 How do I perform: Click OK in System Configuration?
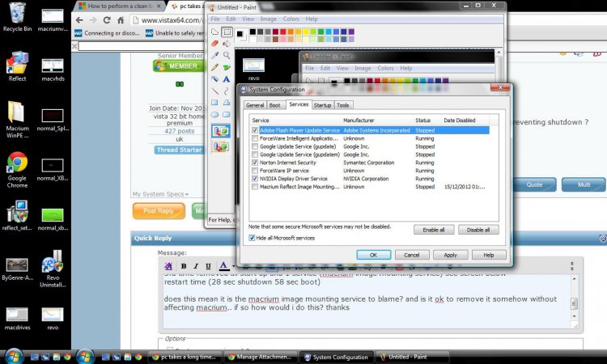[x=374, y=255]
